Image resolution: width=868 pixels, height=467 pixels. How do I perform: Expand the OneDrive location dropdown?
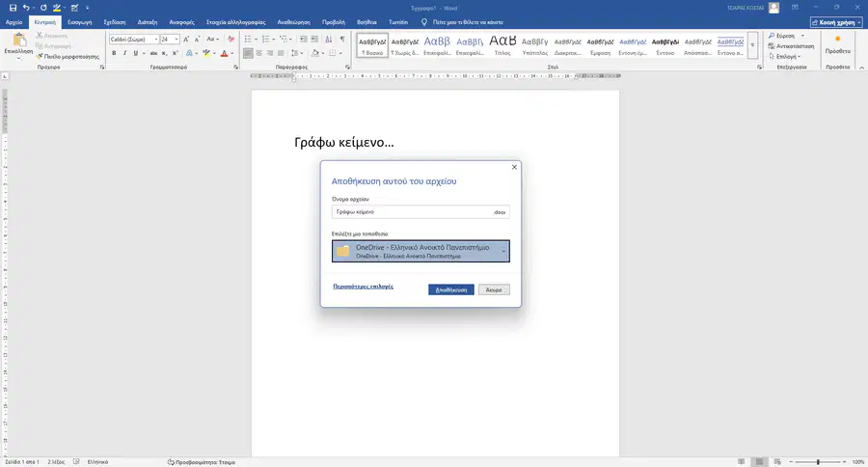point(420,251)
